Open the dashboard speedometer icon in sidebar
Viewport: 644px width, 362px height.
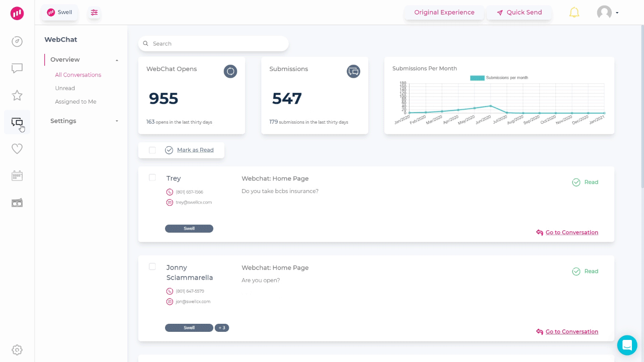tap(17, 42)
